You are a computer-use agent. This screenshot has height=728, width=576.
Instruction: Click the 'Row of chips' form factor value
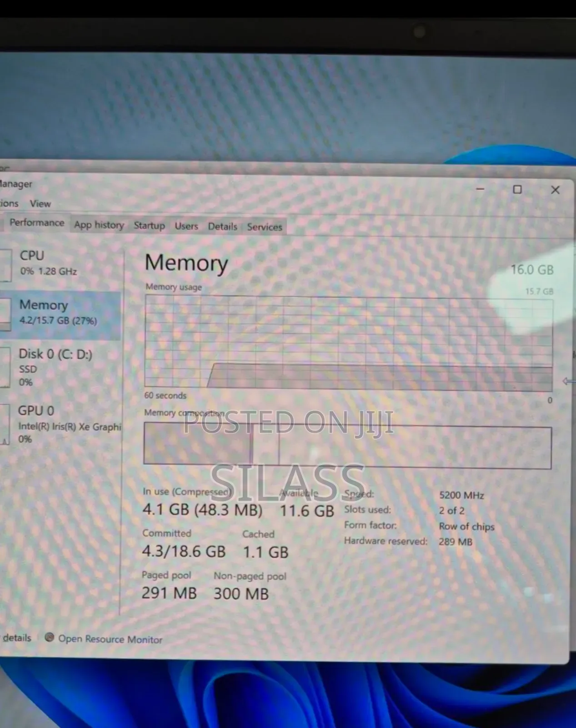[466, 526]
